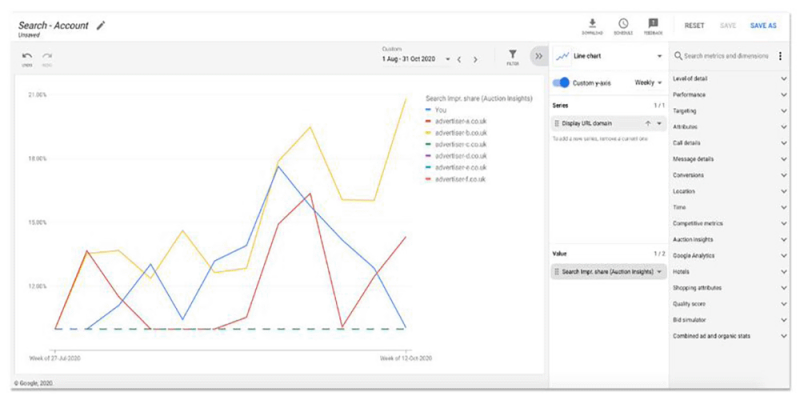Open three-dot menu beside metrics search

(x=780, y=56)
